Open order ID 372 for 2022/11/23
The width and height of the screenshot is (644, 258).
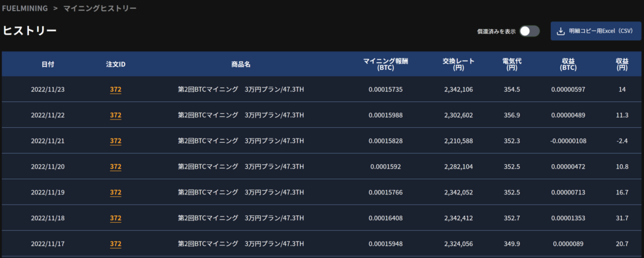click(x=116, y=89)
